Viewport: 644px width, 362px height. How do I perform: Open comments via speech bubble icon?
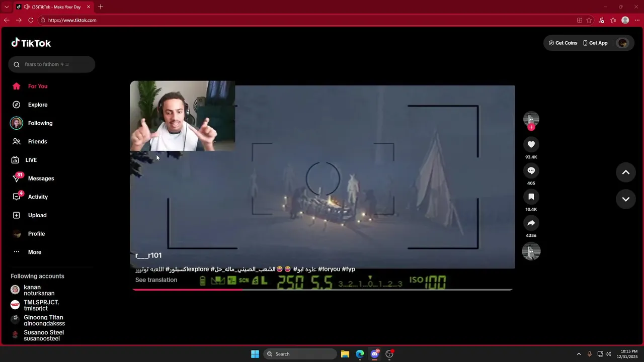click(x=531, y=170)
